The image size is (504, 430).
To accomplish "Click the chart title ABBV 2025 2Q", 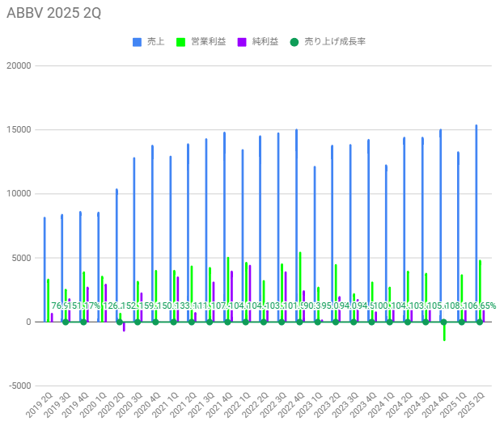I will tap(54, 13).
